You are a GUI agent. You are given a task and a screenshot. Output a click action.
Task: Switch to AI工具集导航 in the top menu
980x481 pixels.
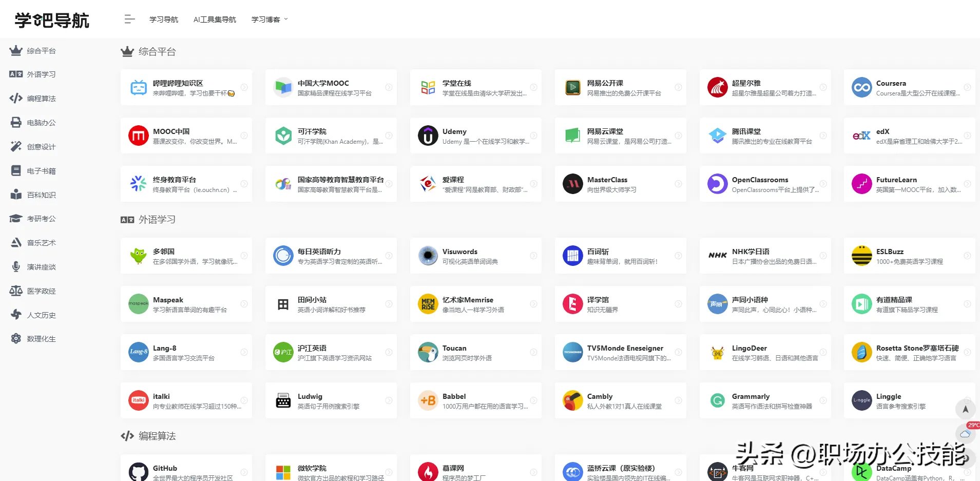pyautogui.click(x=215, y=19)
